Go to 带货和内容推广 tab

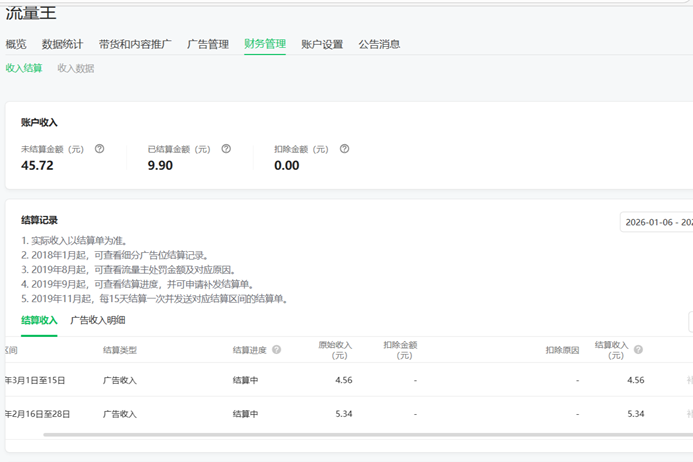coord(135,44)
